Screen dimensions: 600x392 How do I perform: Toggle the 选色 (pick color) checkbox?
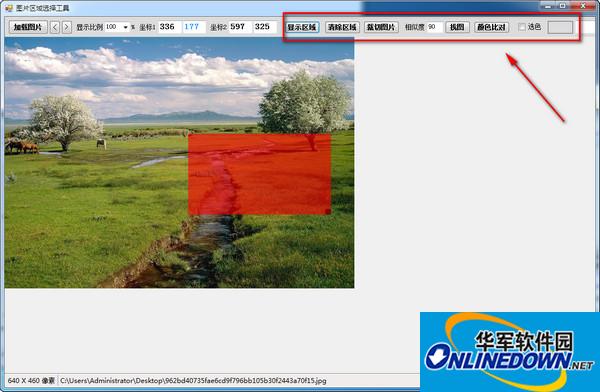click(x=522, y=27)
